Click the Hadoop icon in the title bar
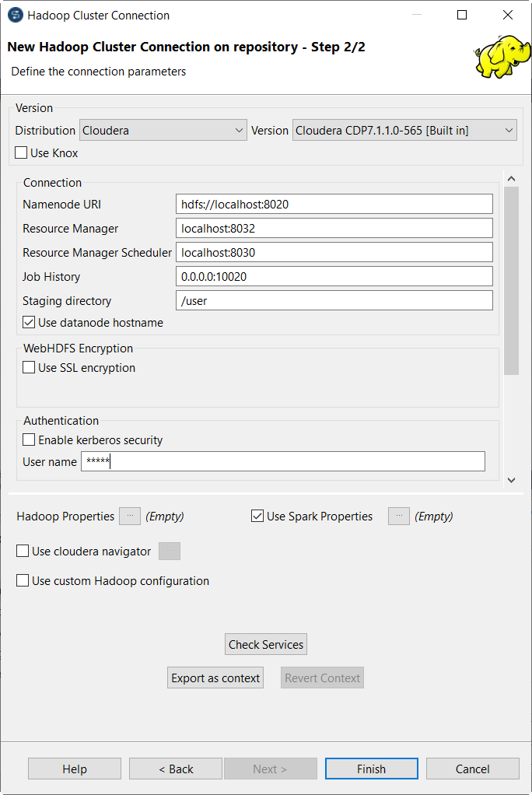Image resolution: width=532 pixels, height=795 pixels. coord(12,15)
